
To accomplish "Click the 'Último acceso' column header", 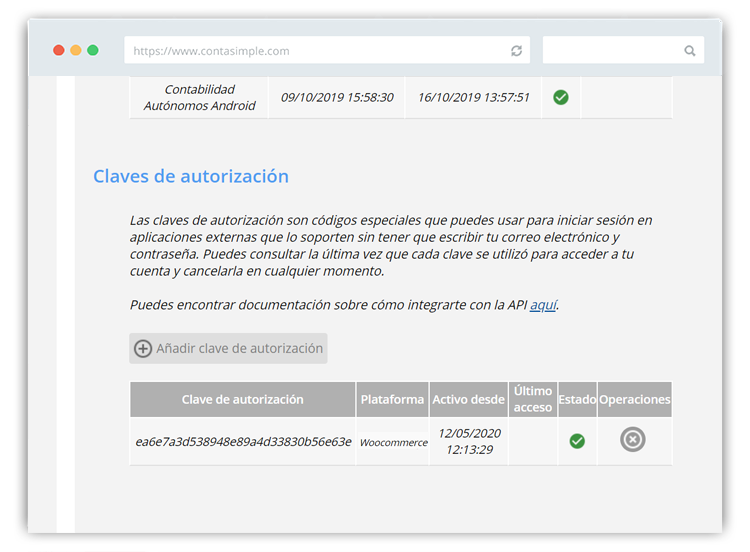I will click(533, 399).
